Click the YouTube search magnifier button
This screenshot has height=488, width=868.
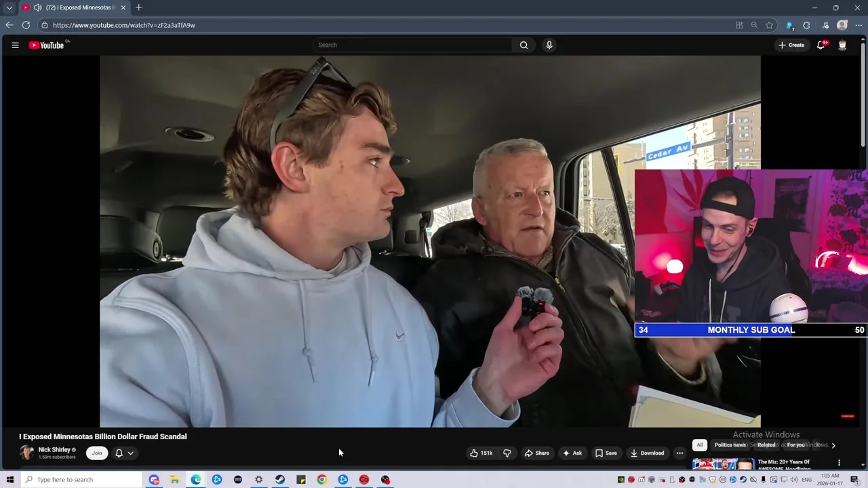524,45
